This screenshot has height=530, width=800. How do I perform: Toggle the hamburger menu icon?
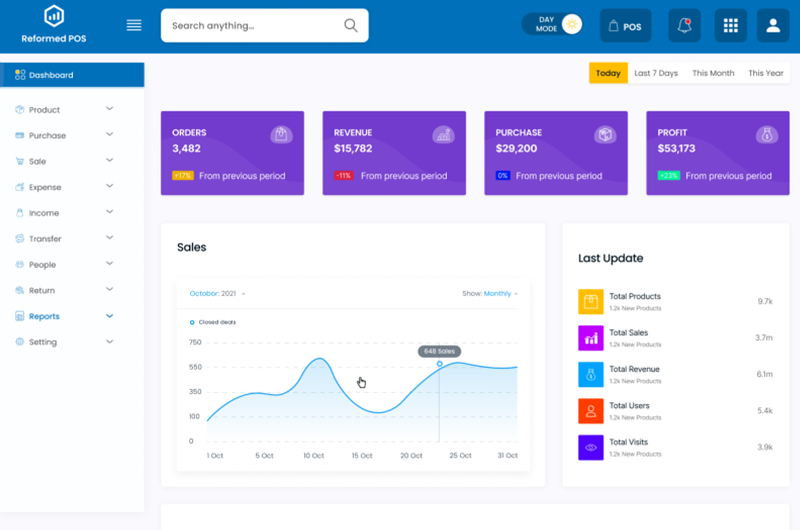(x=134, y=25)
